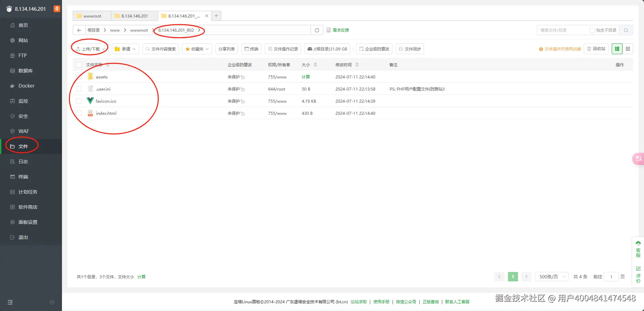Sort files by 修改时间 modified time arrows
644x311 pixels.
(x=357, y=65)
